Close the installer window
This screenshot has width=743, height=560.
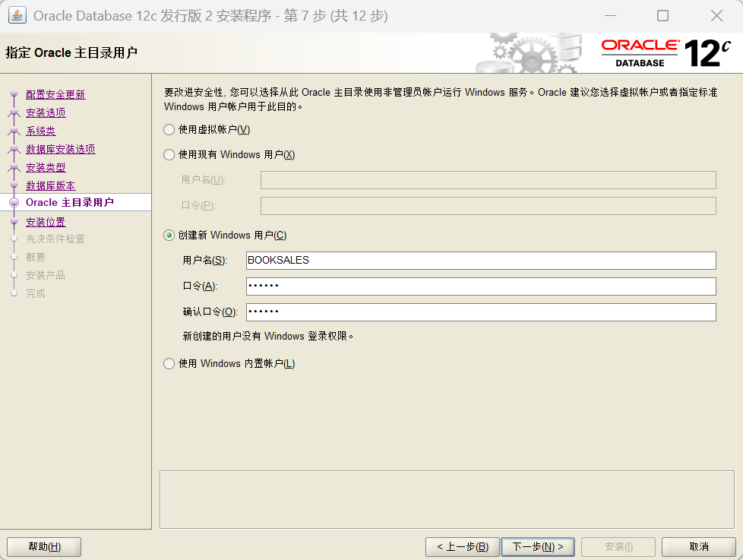pyautogui.click(x=716, y=16)
